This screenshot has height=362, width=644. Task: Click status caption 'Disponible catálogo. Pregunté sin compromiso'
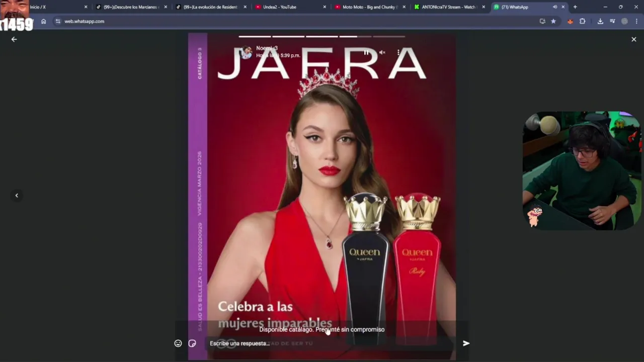pyautogui.click(x=322, y=330)
